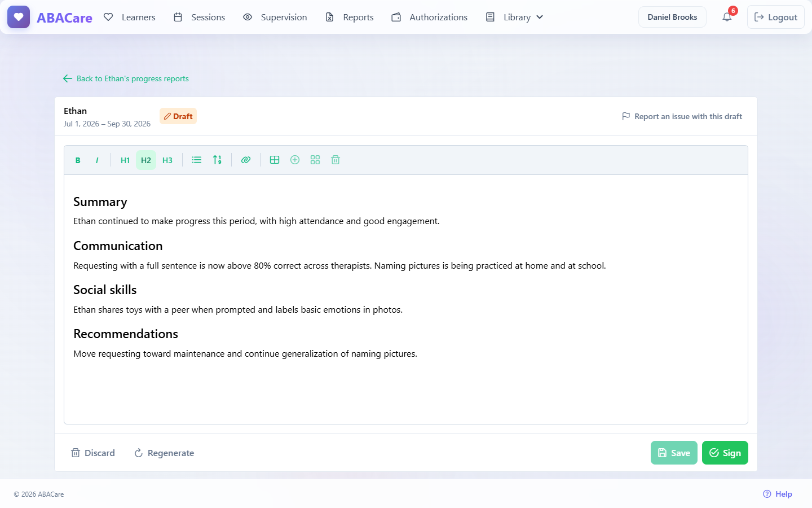Insert a numbered list
This screenshot has width=812, height=508.
point(217,160)
